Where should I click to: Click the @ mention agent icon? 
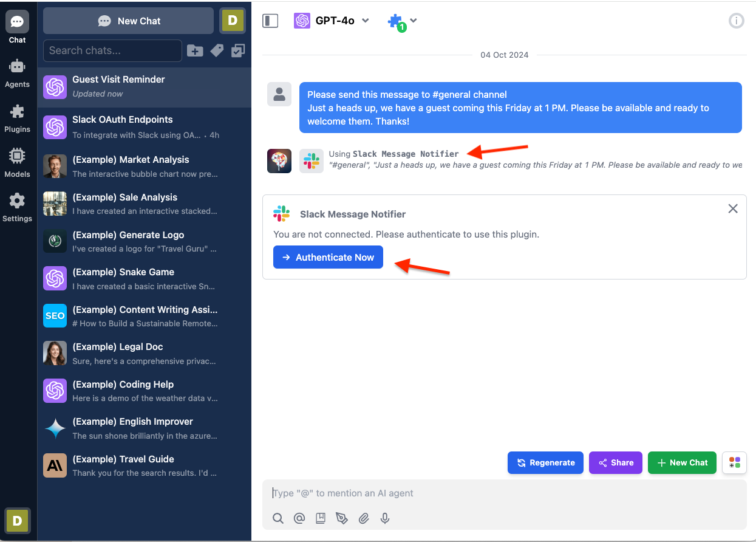click(x=299, y=518)
